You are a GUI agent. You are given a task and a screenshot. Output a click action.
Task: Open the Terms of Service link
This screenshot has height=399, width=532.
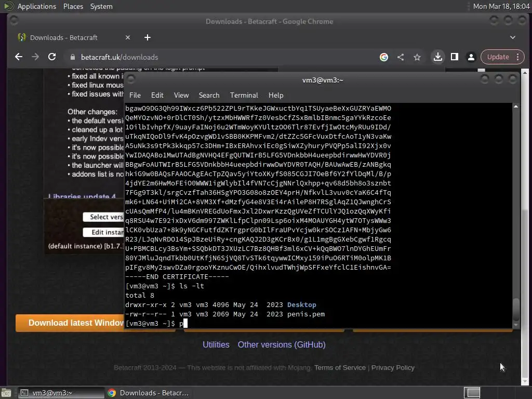(340, 368)
